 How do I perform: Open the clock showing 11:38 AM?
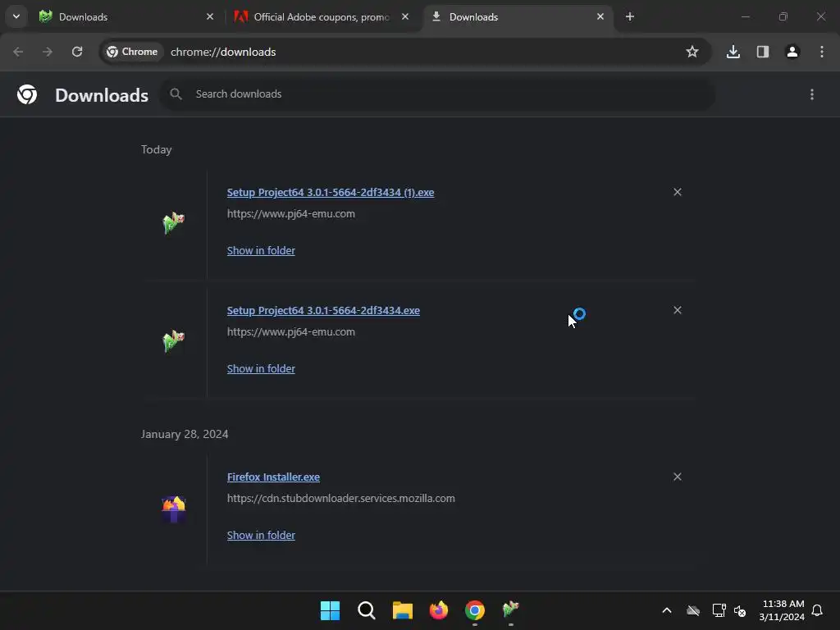click(x=782, y=610)
